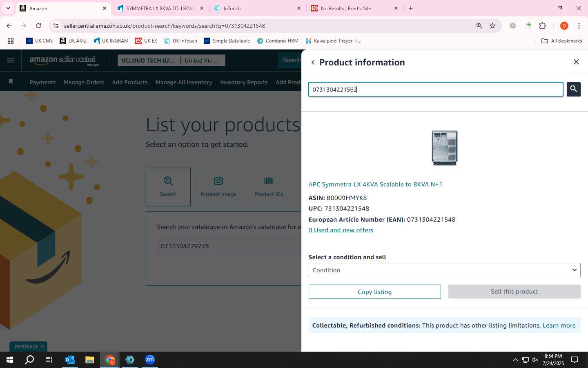Click the zoom magnifier icon in address bar
The height and width of the screenshot is (368, 588).
(479, 26)
